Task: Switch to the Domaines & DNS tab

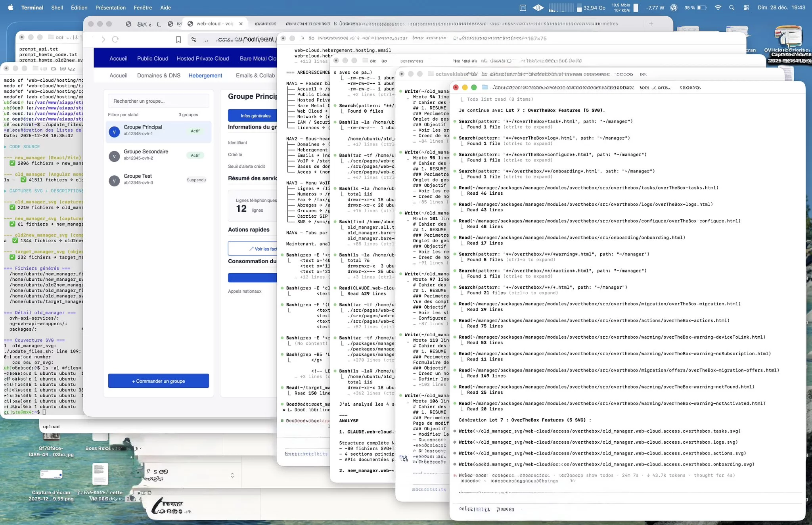Action: pos(159,75)
